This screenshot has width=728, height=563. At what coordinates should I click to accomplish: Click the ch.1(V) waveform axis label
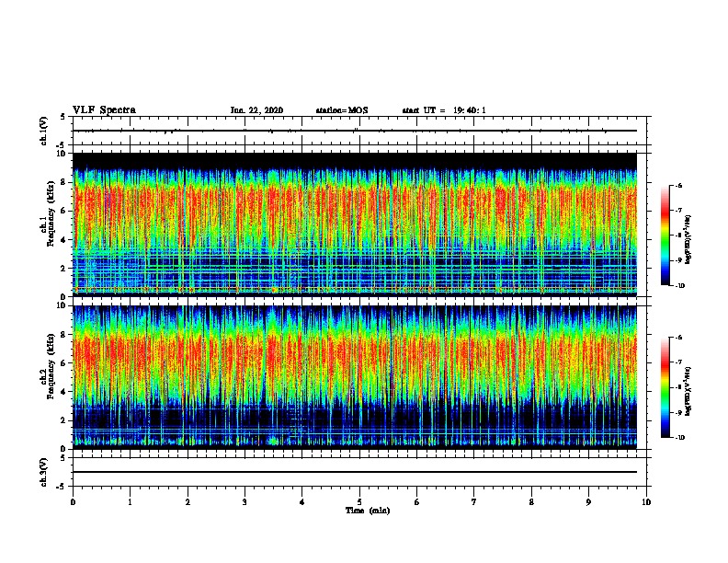pyautogui.click(x=44, y=131)
